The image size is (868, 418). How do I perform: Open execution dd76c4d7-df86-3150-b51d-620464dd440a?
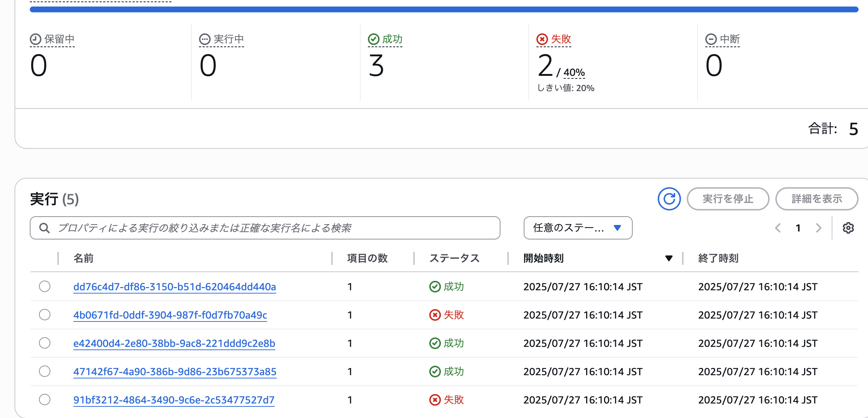(175, 287)
